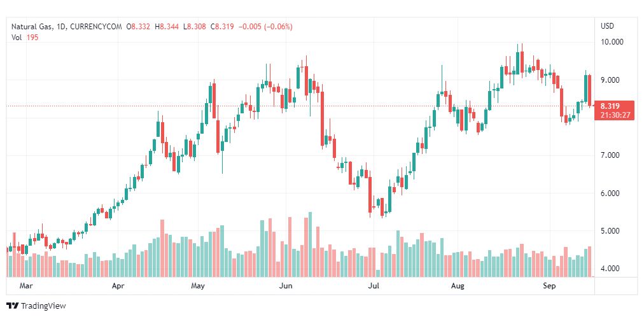The height and width of the screenshot is (317, 644).
Task: Click the TradingView logo icon
Action: click(13, 306)
